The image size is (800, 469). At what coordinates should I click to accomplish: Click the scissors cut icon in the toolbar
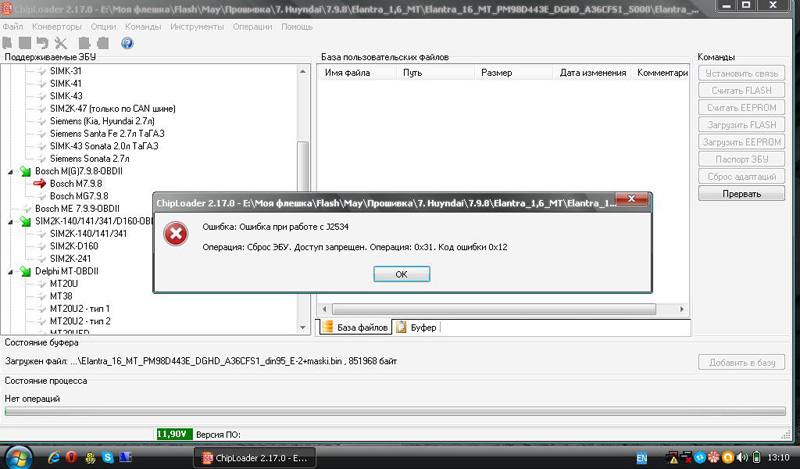61,43
